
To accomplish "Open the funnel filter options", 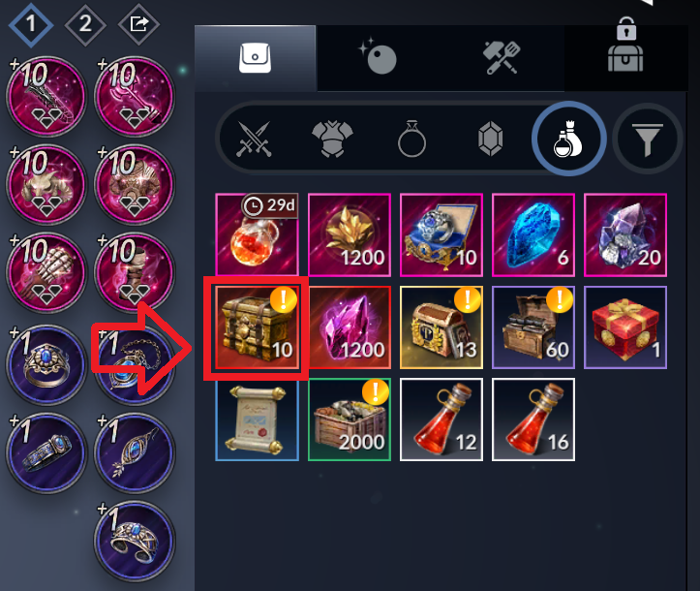I will pos(647,139).
